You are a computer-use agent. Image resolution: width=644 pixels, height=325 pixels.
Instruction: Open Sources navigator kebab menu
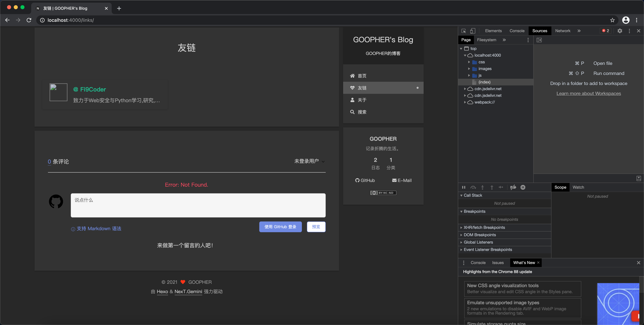click(x=528, y=40)
